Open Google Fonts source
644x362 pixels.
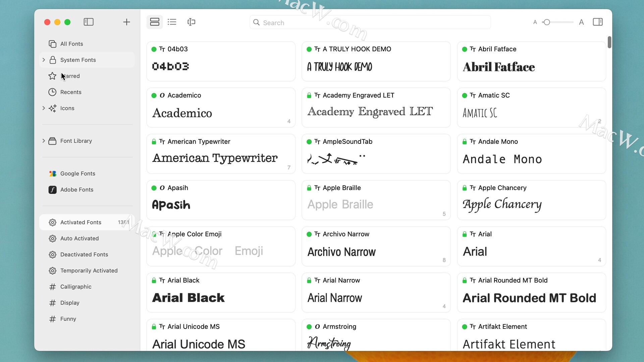click(x=87, y=174)
